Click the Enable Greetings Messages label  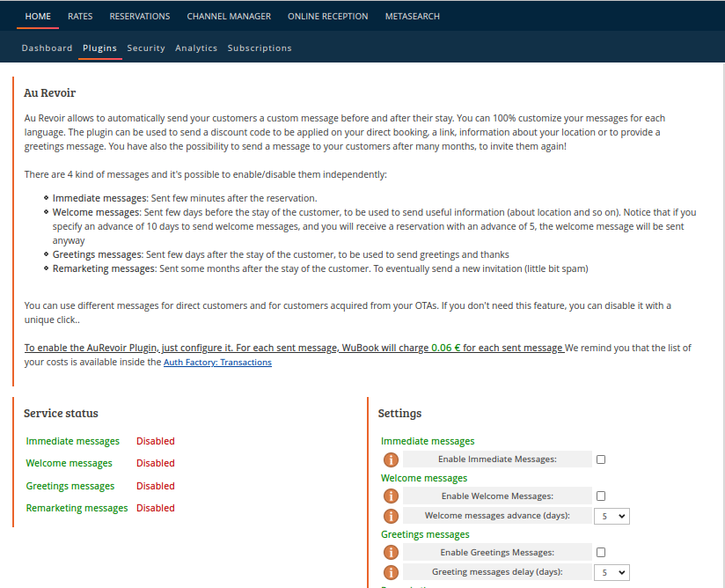point(497,553)
